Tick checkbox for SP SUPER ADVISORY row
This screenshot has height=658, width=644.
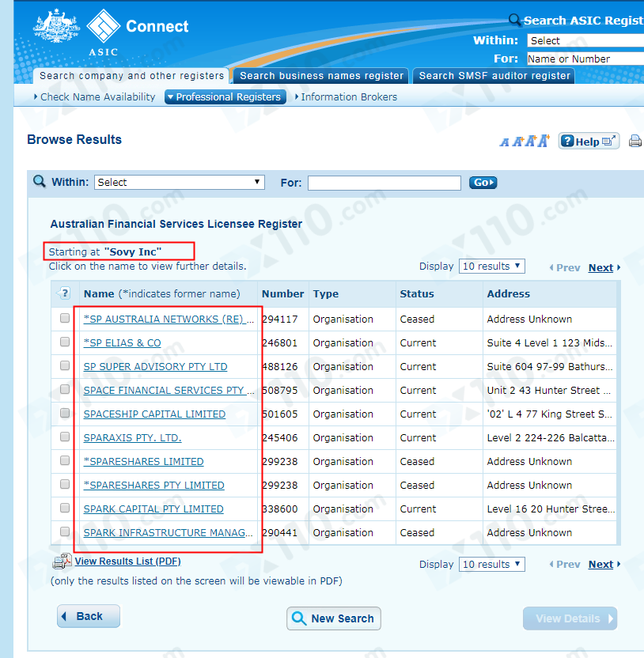pyautogui.click(x=65, y=365)
